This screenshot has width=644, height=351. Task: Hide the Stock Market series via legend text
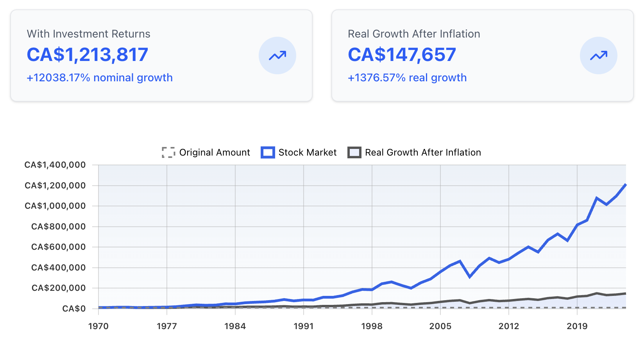tap(307, 152)
